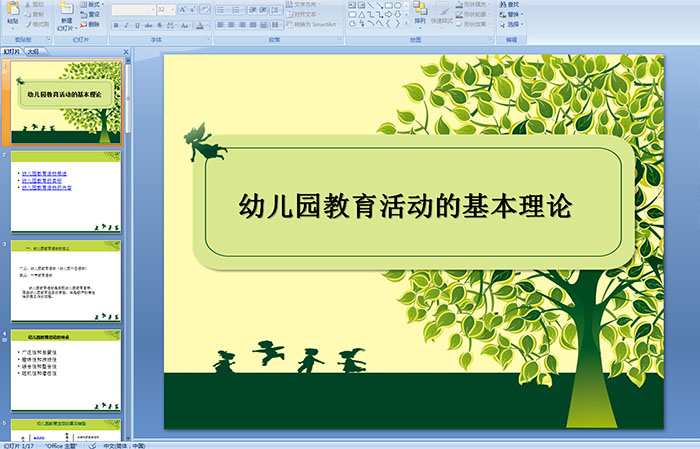The width and height of the screenshot is (700, 449).
Task: Select slide 4 thumbnail with bulleted list
Action: coord(66,370)
